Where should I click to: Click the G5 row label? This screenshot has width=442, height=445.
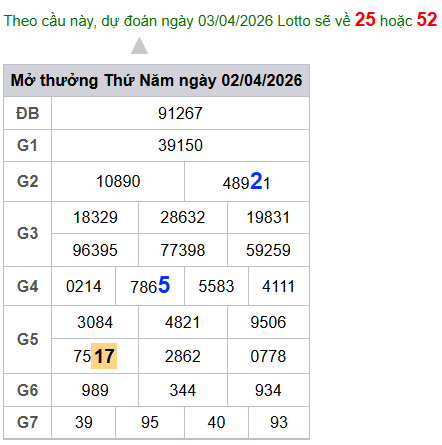coord(28,339)
